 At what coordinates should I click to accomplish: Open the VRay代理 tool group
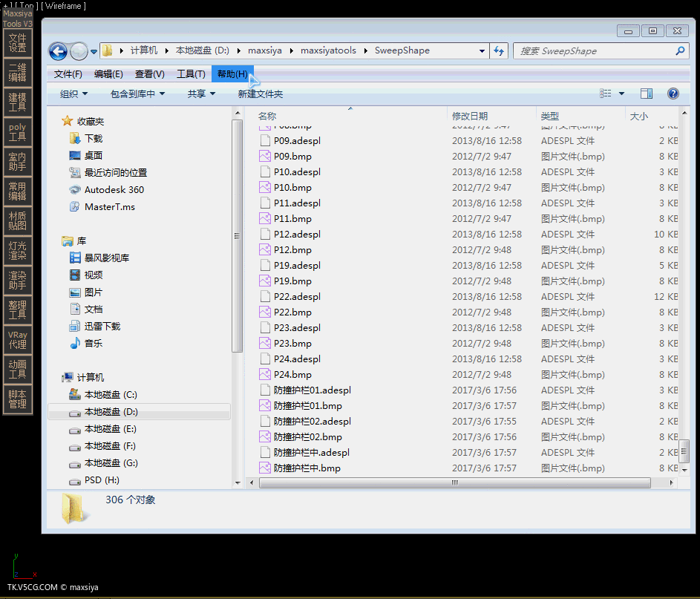[17, 339]
